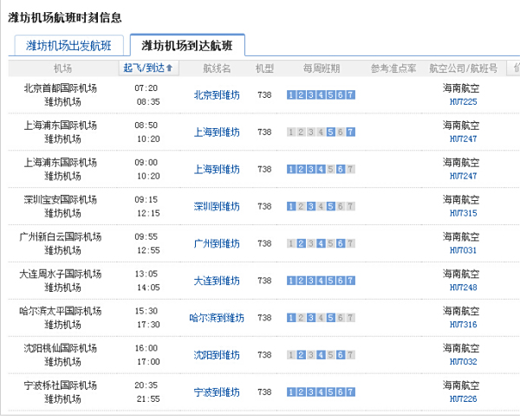This screenshot has height=420, width=520.
Task: Open the 宁波到潍坊 route link
Action: point(217,392)
